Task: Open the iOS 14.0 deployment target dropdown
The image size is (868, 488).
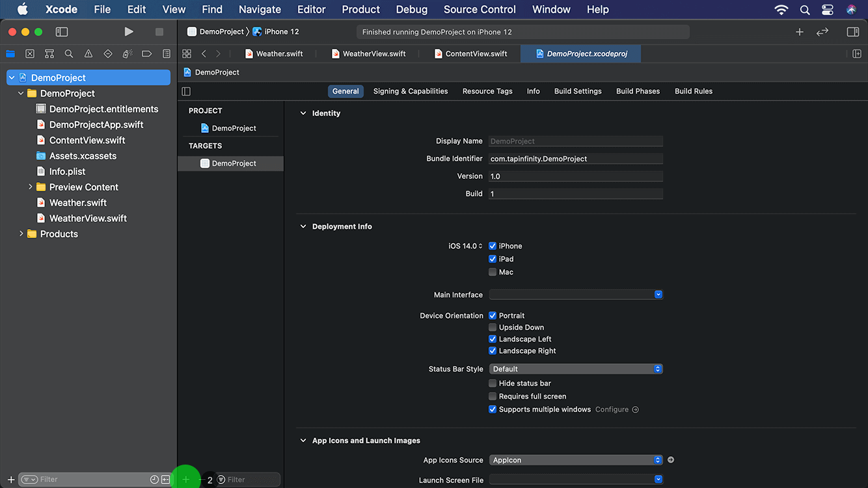Action: 466,246
